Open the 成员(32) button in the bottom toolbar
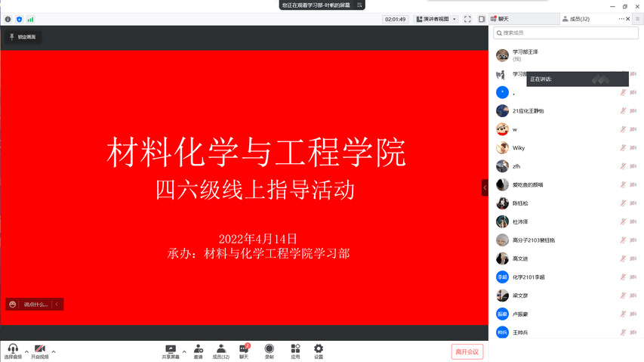 220,351
